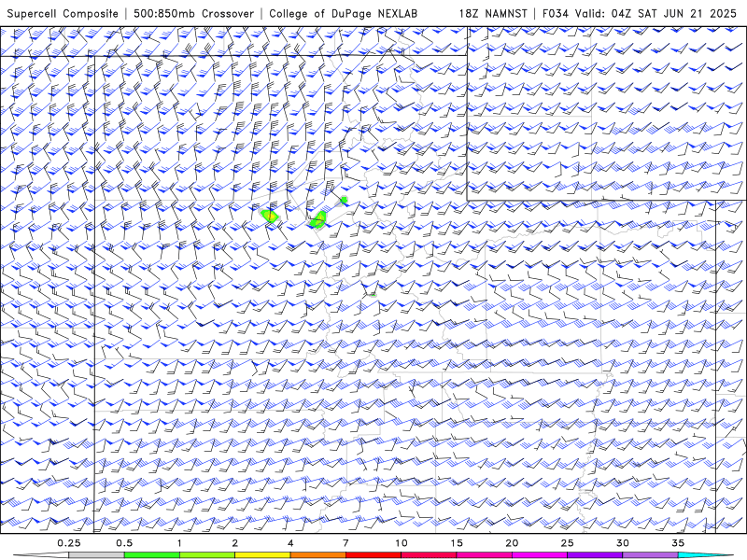
Task: Click 'Valid: 04Z SAT JUN 21 2025' text
Action: (655, 14)
